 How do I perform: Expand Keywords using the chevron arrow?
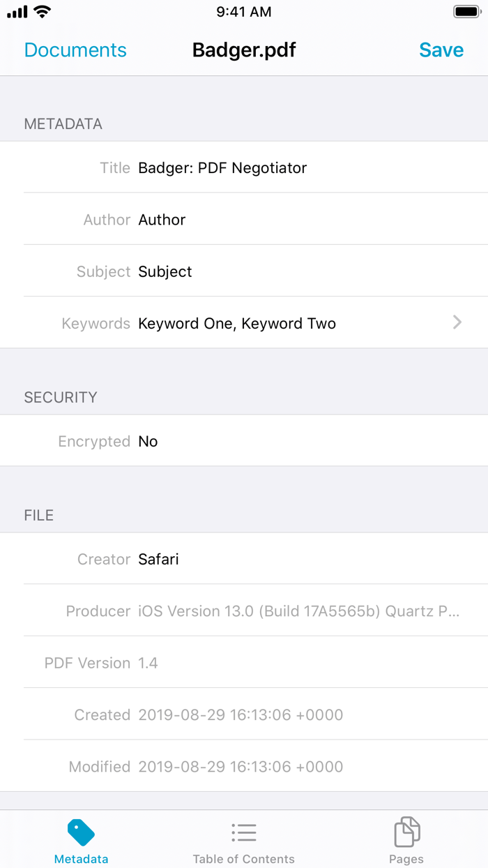457,322
